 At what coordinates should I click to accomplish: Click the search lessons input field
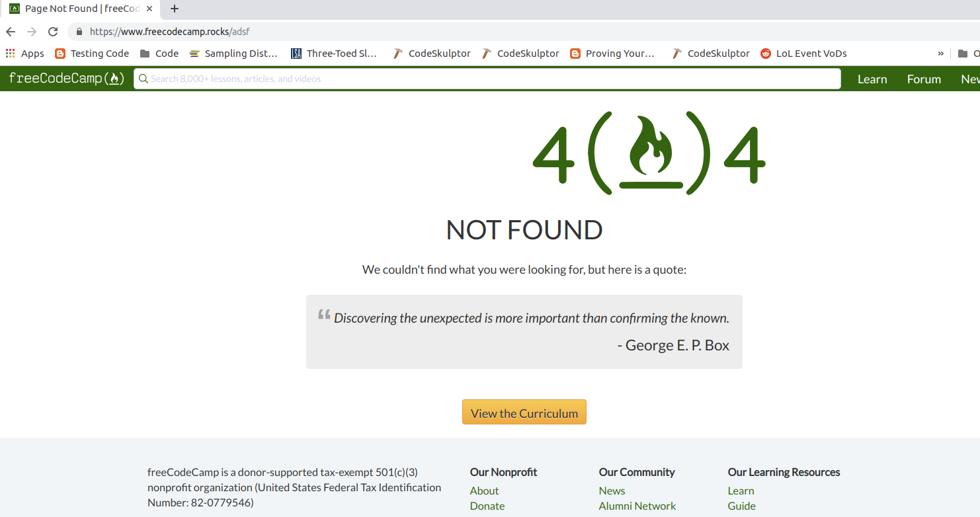pyautogui.click(x=487, y=79)
